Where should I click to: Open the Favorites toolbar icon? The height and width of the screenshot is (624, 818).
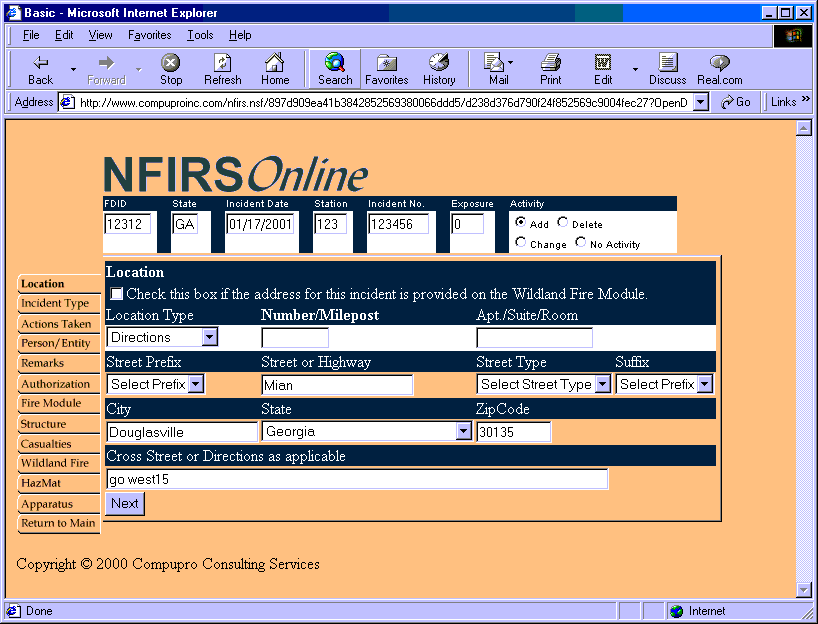coord(387,63)
